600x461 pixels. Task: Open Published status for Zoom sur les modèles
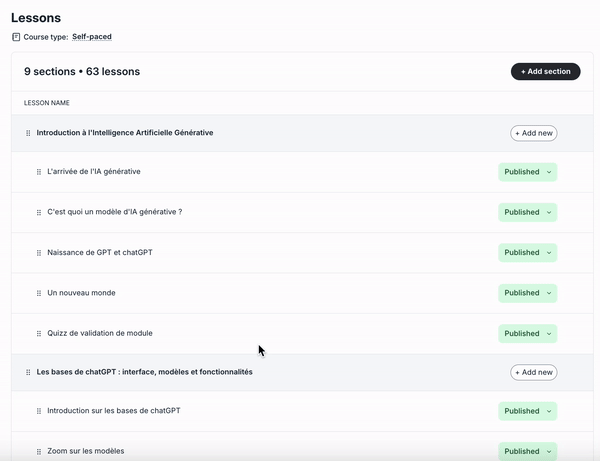pos(528,451)
